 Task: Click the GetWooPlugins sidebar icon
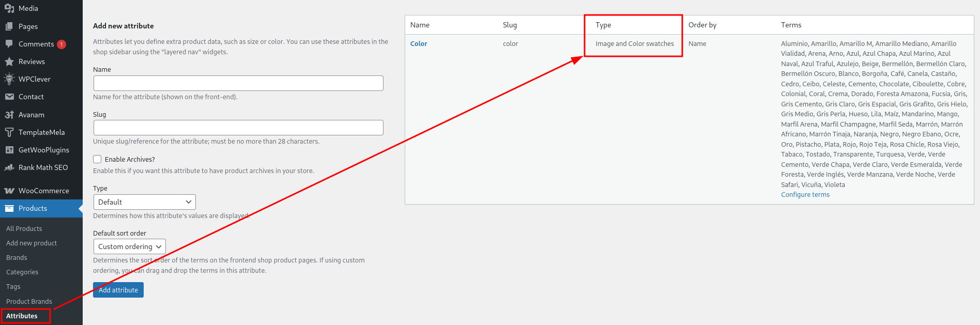tap(9, 150)
